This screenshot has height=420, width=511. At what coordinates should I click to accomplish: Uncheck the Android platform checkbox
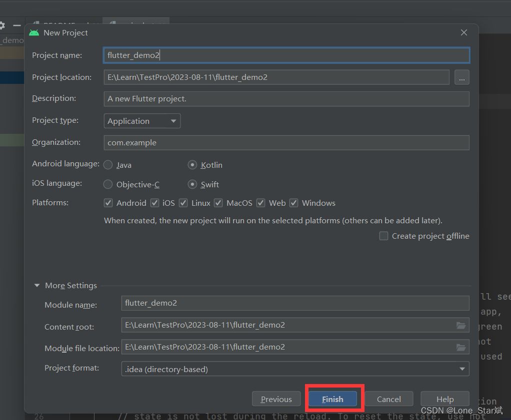point(108,203)
